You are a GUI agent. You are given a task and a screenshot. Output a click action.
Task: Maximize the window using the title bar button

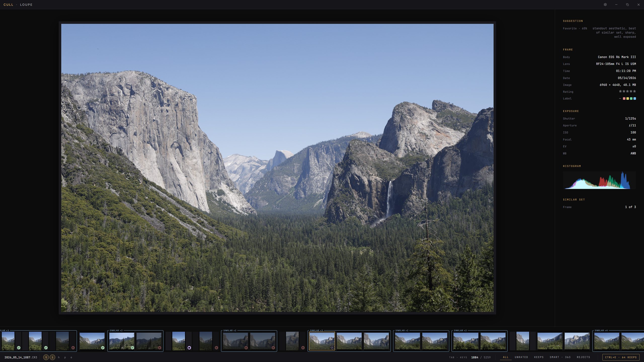(x=627, y=5)
